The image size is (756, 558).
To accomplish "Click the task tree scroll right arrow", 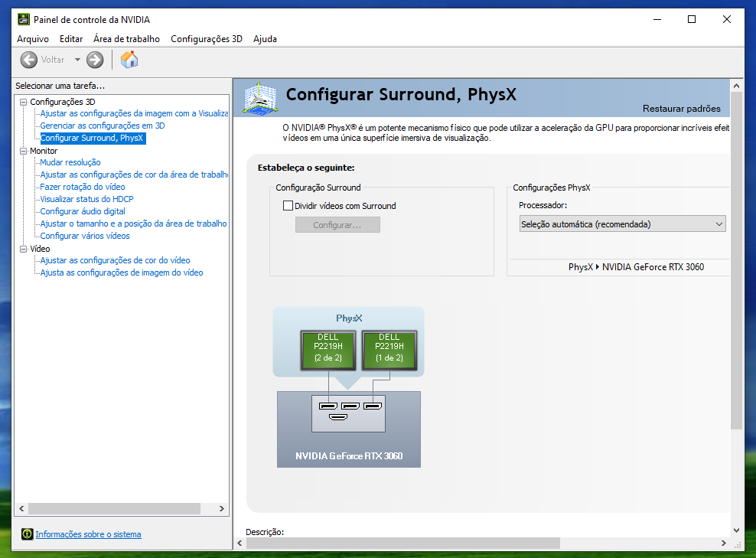I will [x=222, y=508].
